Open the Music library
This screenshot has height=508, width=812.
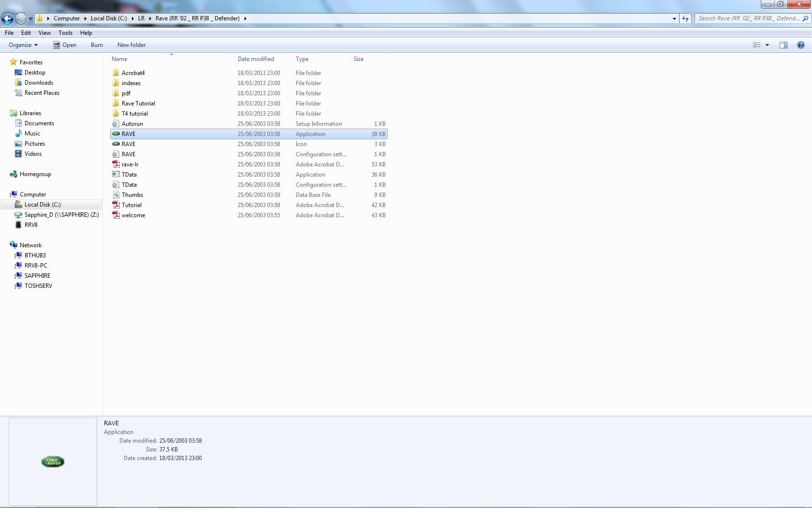(32, 134)
